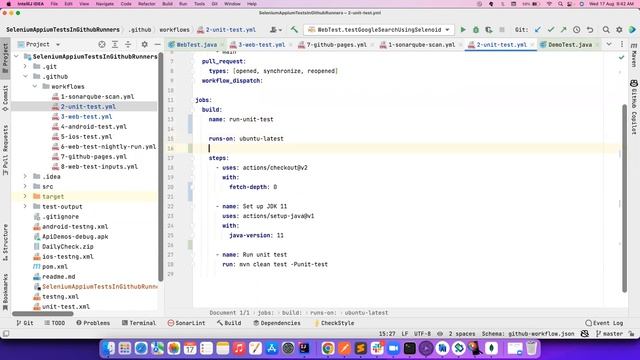This screenshot has width=640, height=360.
Task: Switch to 7-github-pages.yml editor tab
Action: (336, 45)
